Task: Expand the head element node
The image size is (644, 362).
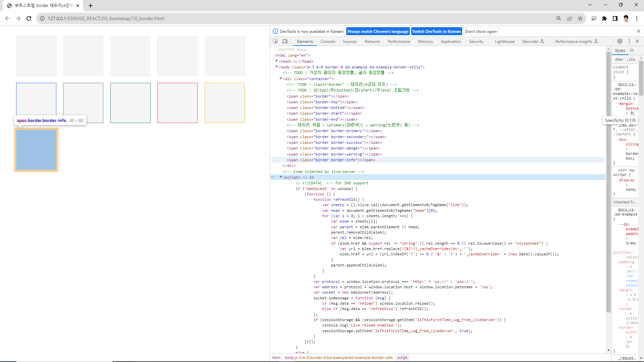Action: coord(277,61)
